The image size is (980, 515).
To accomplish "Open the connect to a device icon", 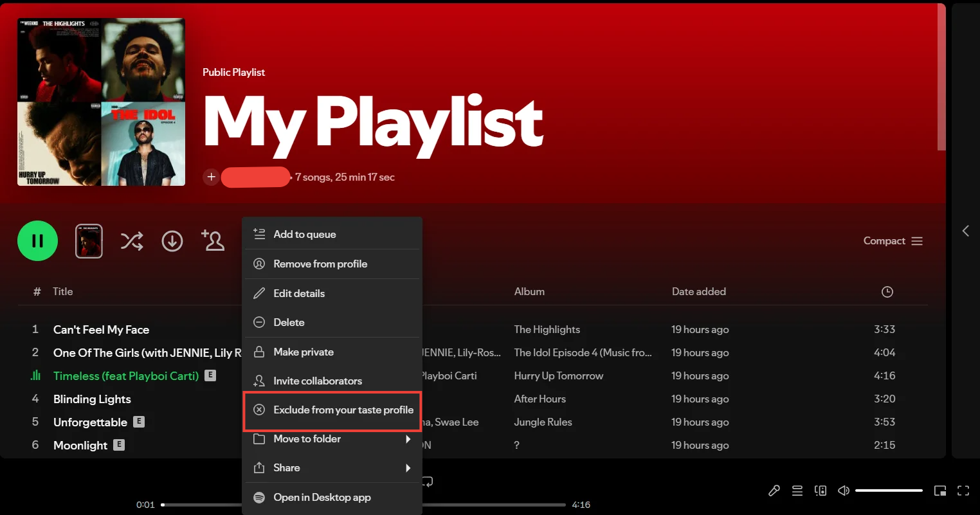I will [821, 491].
